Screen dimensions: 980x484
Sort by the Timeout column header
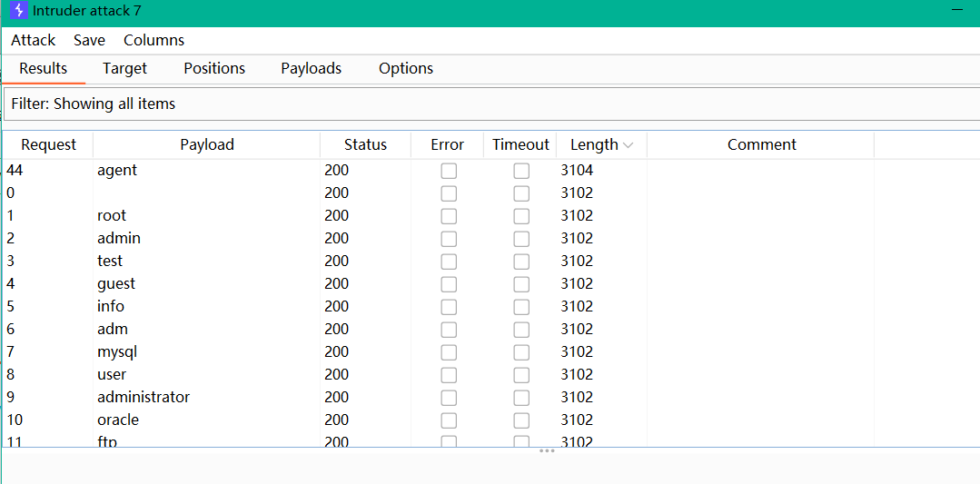(x=520, y=145)
